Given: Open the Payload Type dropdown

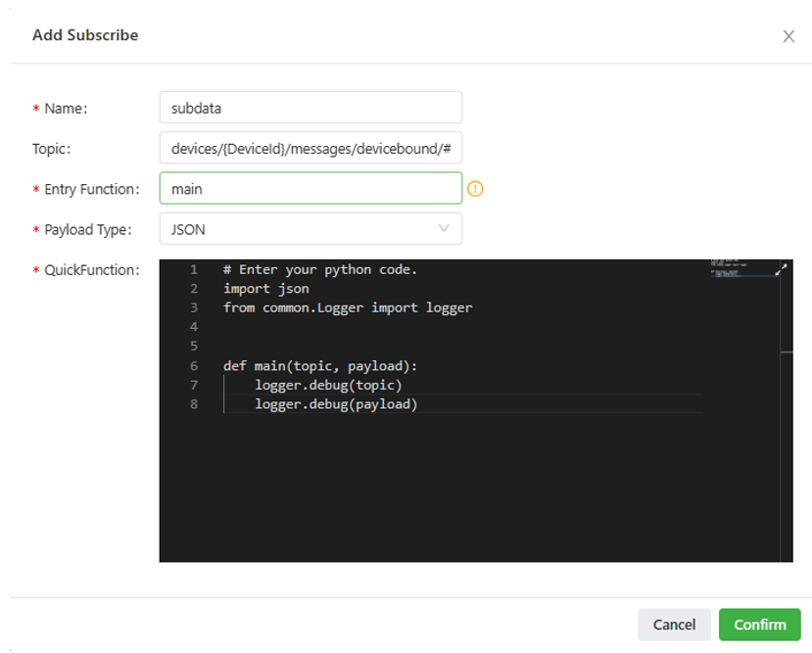Looking at the screenshot, I should point(310,229).
